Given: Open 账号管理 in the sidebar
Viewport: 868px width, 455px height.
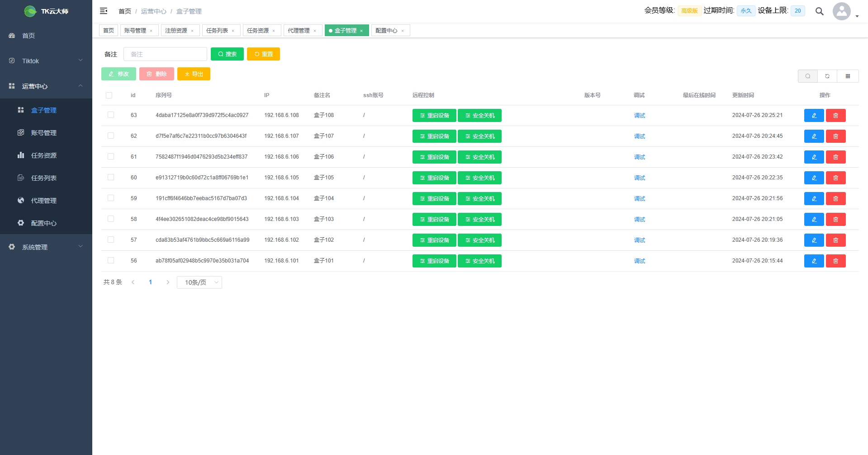Looking at the screenshot, I should 44,133.
